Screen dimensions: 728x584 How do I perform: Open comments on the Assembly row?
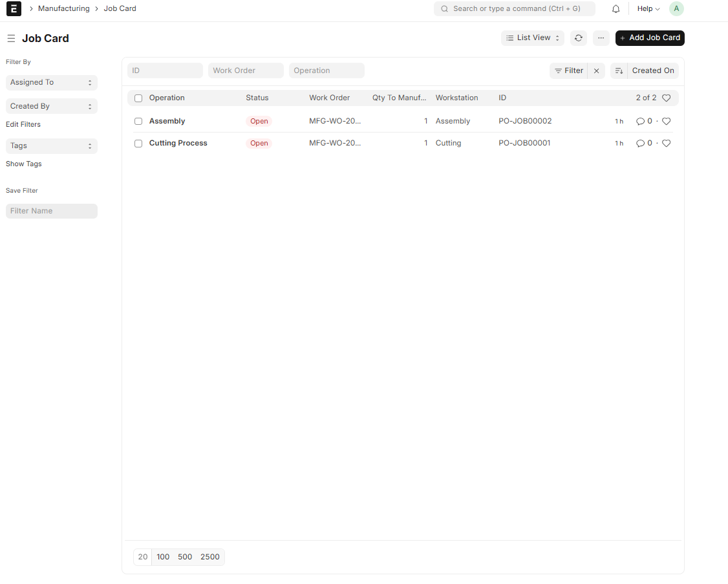tap(644, 121)
